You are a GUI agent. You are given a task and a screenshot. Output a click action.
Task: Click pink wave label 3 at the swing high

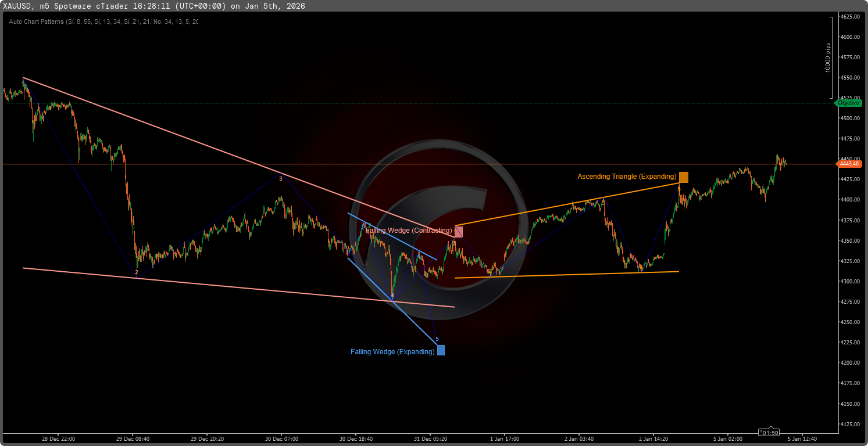[x=280, y=178]
